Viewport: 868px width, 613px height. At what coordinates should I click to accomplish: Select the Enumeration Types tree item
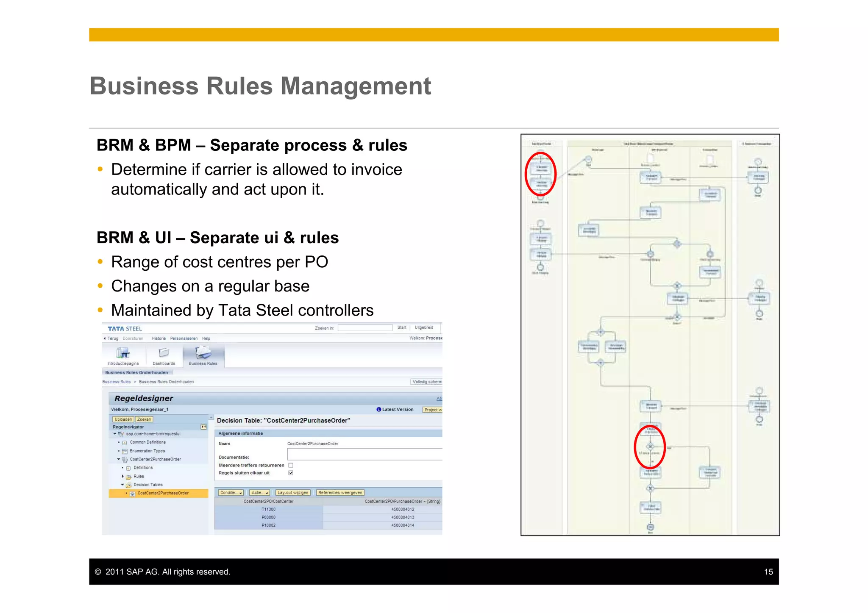pos(147,451)
